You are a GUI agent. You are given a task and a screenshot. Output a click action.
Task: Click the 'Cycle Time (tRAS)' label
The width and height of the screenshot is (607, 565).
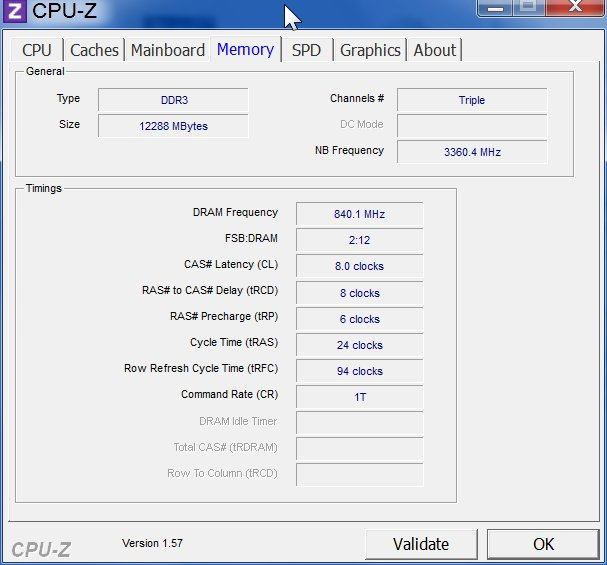(x=234, y=342)
